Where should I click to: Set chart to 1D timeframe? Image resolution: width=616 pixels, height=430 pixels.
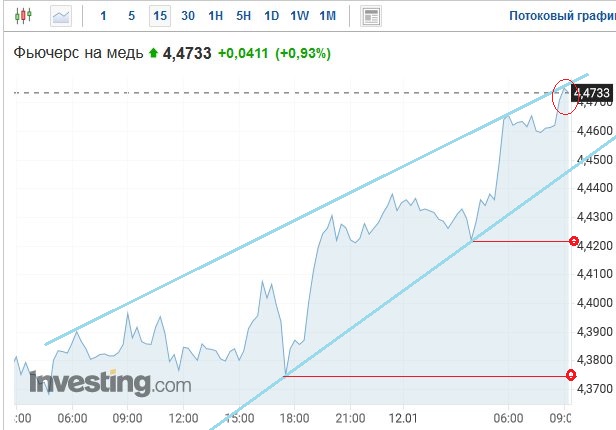pos(271,16)
